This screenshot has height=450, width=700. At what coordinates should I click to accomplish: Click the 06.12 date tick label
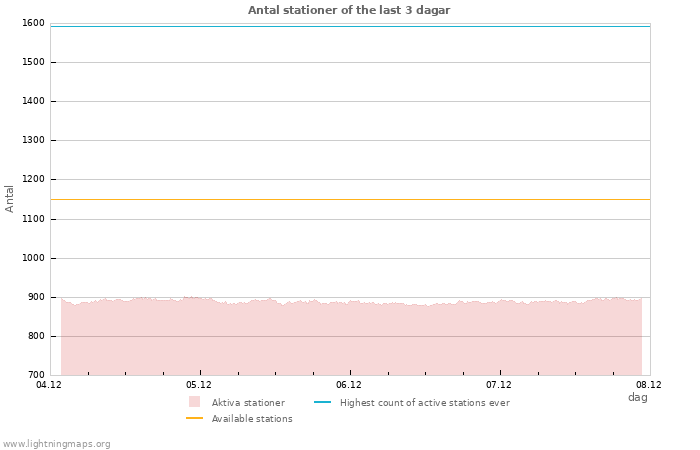pyautogui.click(x=349, y=385)
